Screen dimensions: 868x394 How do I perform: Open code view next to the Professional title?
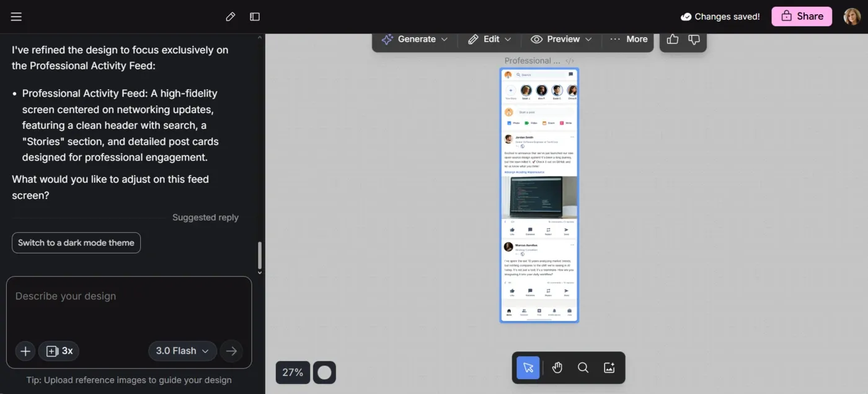[569, 60]
